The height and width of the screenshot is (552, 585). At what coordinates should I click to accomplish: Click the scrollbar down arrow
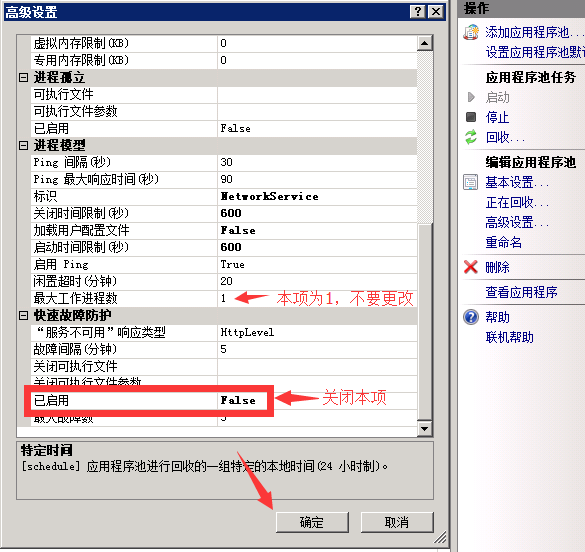[x=425, y=429]
